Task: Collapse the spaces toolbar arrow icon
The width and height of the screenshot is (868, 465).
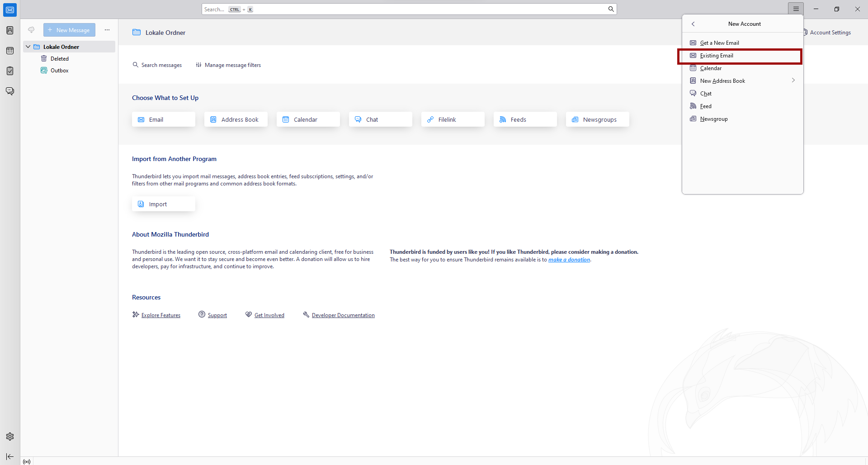Action: coord(10,457)
